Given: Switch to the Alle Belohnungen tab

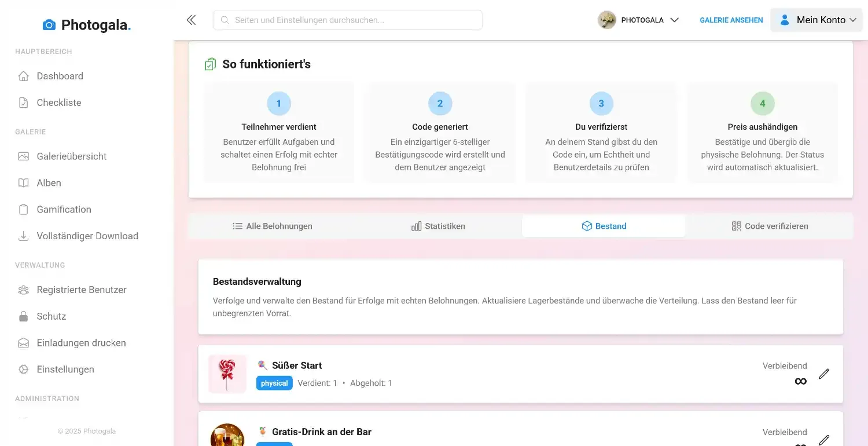Looking at the screenshot, I should (273, 226).
